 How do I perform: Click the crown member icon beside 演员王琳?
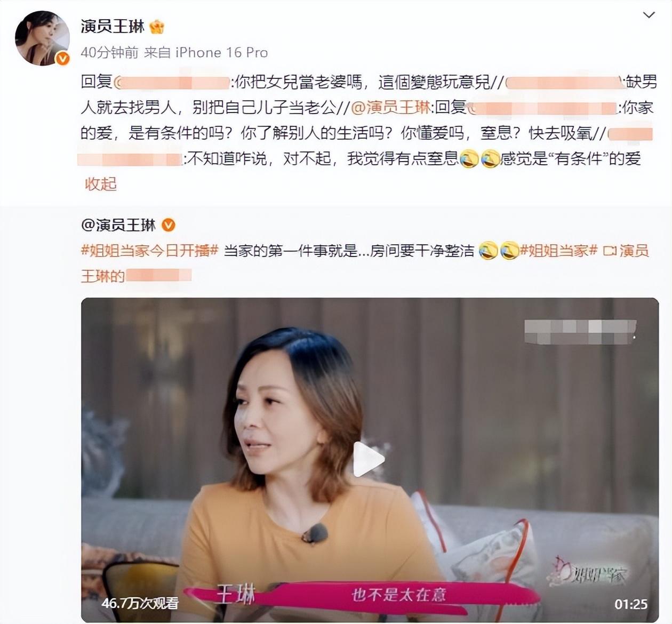click(x=157, y=26)
